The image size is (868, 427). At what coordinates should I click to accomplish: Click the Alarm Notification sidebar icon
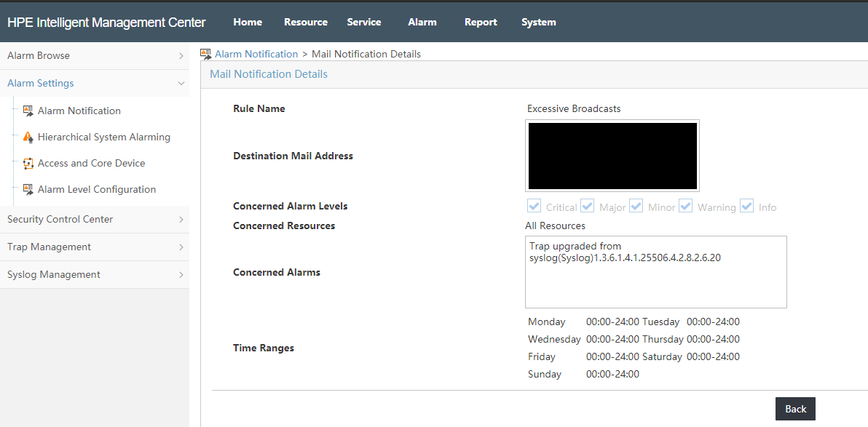pyautogui.click(x=28, y=111)
